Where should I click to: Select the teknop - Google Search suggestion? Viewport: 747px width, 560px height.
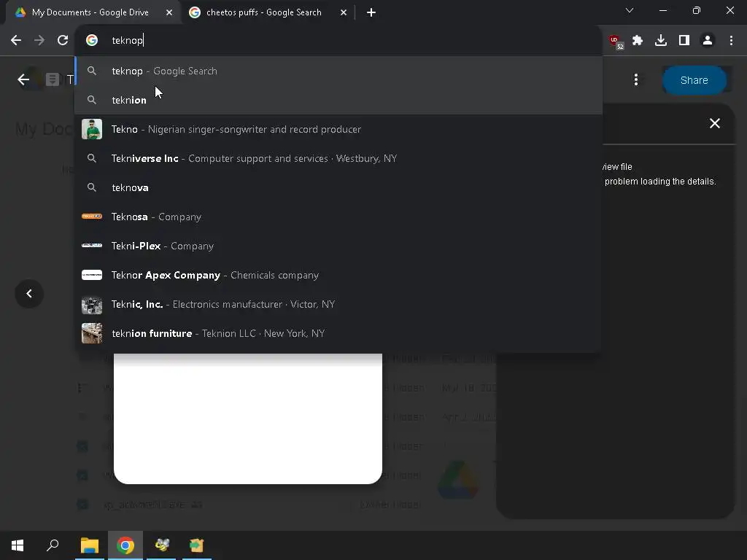click(338, 71)
